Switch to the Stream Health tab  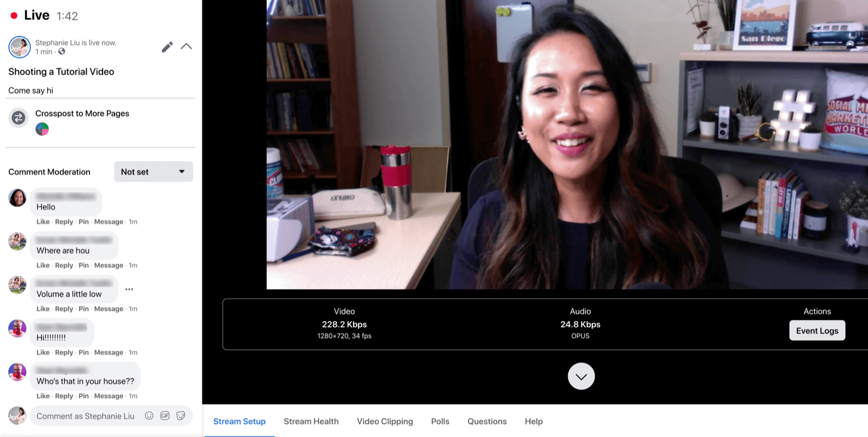(311, 421)
